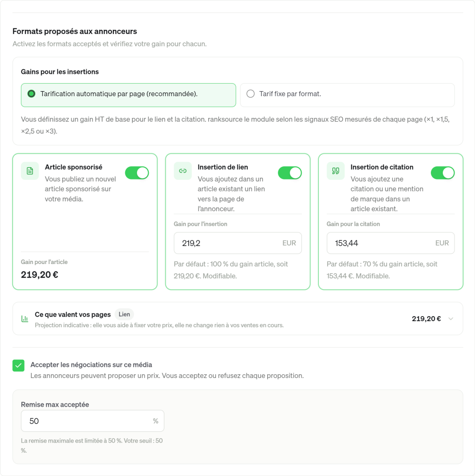Click the La remise maximale est limitée hint
Screen dimensions: 475x476
[x=92, y=446]
